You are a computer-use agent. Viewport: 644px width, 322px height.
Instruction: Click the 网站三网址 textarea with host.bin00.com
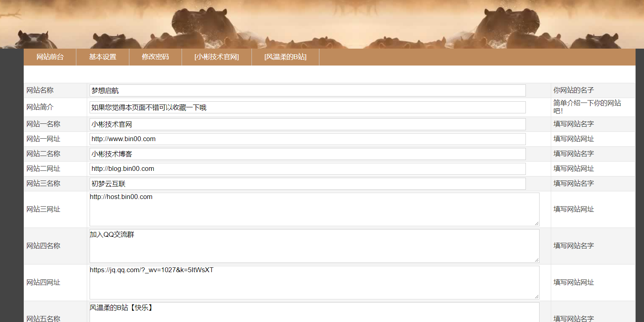314,209
